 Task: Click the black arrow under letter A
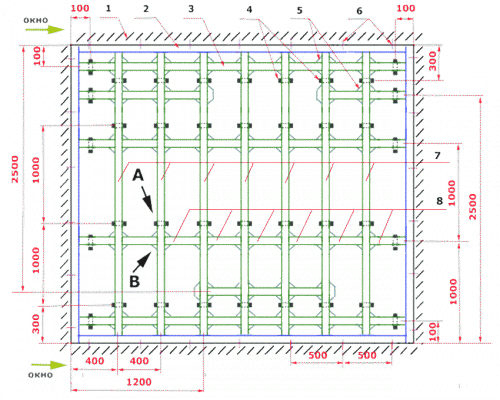147,200
